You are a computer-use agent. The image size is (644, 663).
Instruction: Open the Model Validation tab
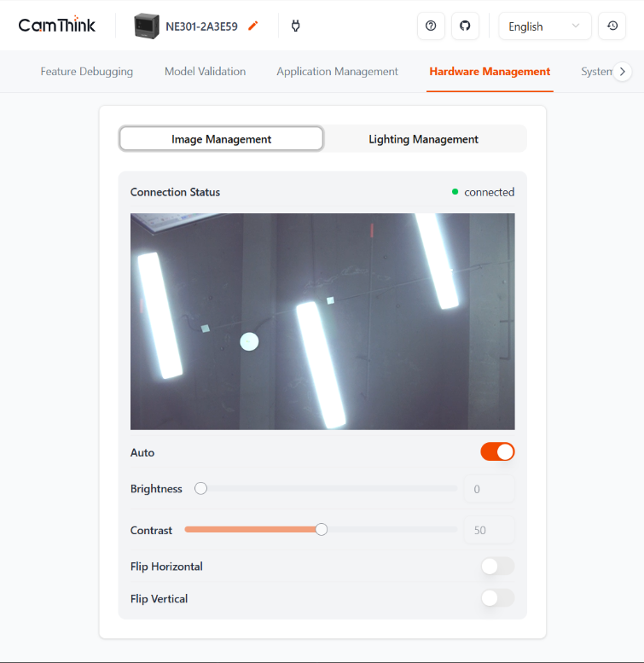pos(205,72)
